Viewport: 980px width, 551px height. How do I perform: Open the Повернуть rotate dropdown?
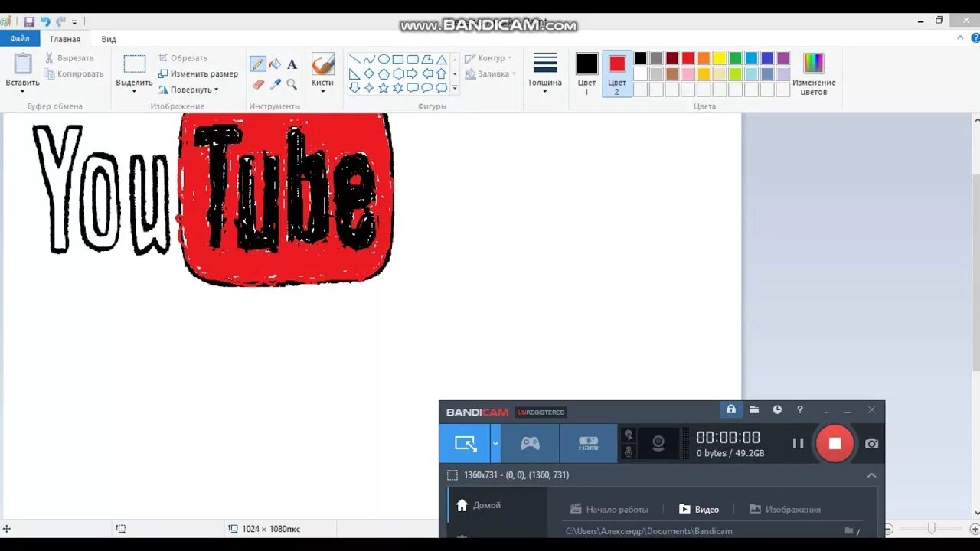point(188,90)
